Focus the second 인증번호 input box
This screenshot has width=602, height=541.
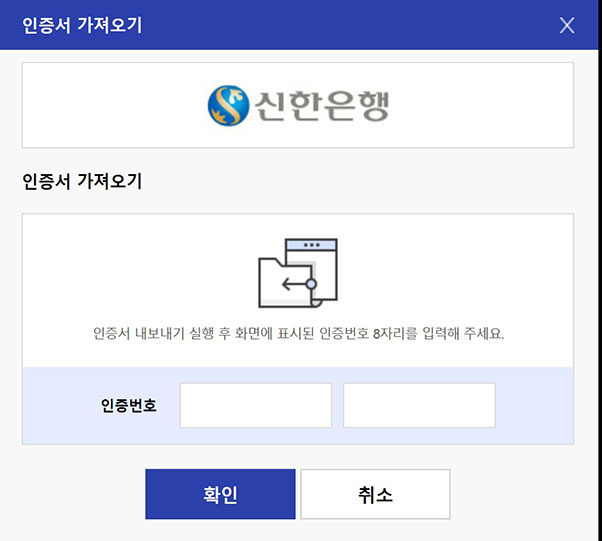pyautogui.click(x=419, y=405)
